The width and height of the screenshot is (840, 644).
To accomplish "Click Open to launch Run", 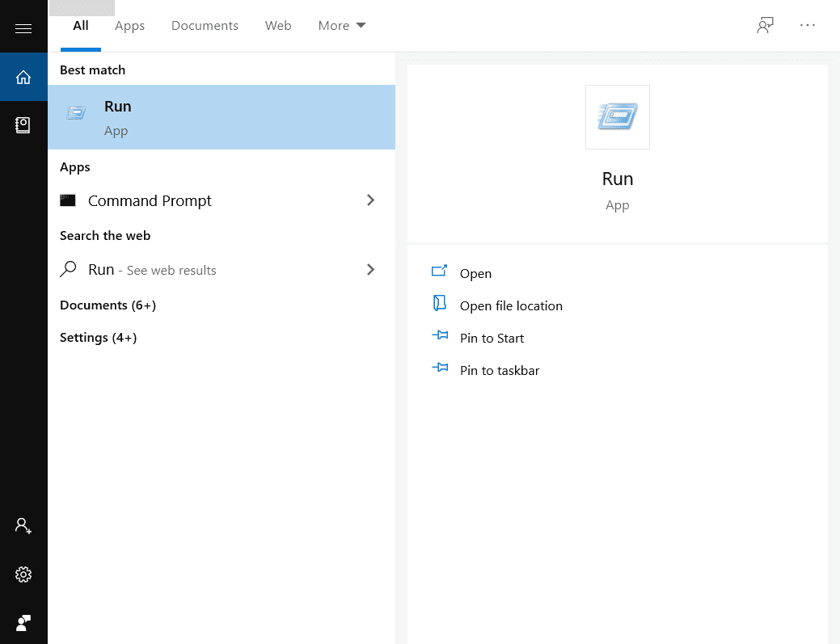I will (475, 273).
